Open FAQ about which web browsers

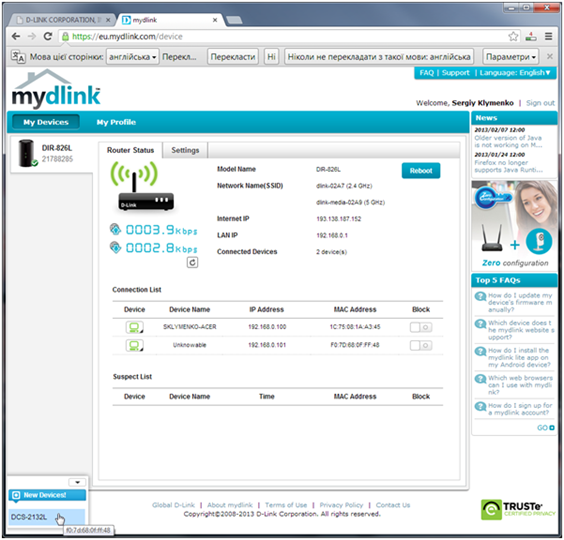tap(520, 385)
